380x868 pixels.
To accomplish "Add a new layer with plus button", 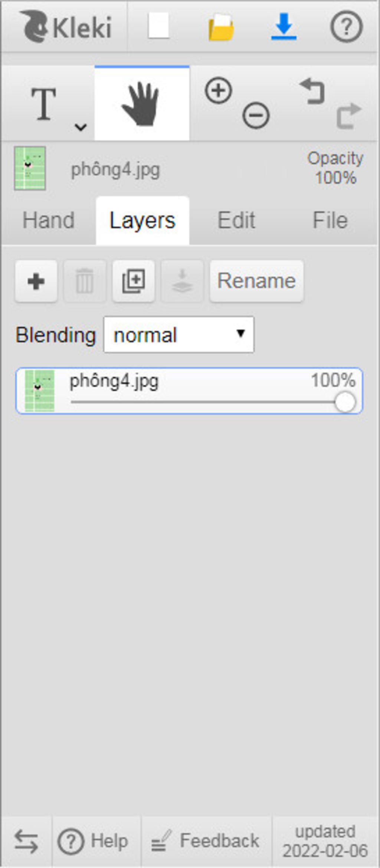I will [36, 281].
